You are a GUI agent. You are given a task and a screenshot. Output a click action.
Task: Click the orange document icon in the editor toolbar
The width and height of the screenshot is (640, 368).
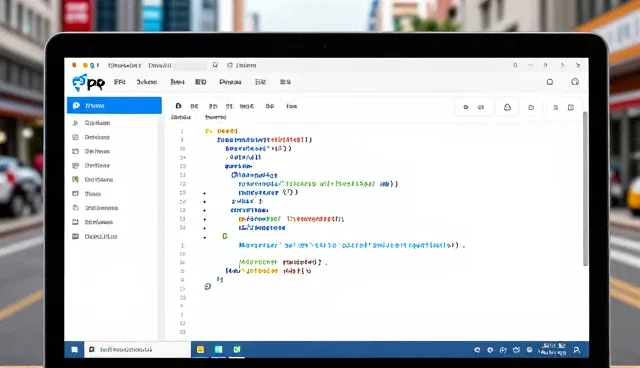178,106
